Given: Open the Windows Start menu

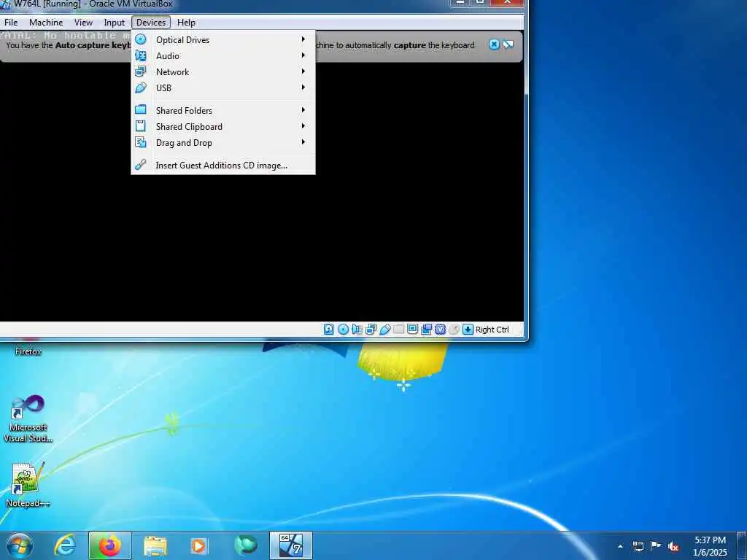Looking at the screenshot, I should [20, 545].
